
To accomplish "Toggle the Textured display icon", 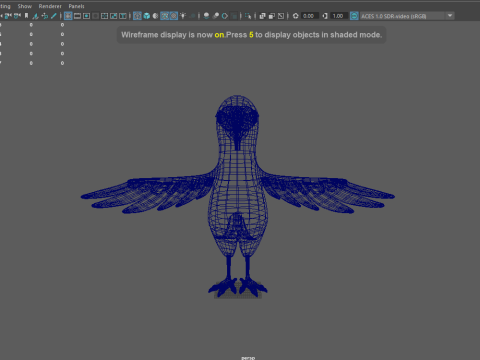I will [x=174, y=16].
